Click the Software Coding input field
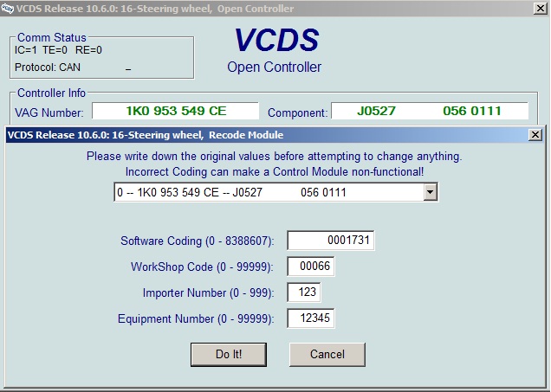 point(331,241)
